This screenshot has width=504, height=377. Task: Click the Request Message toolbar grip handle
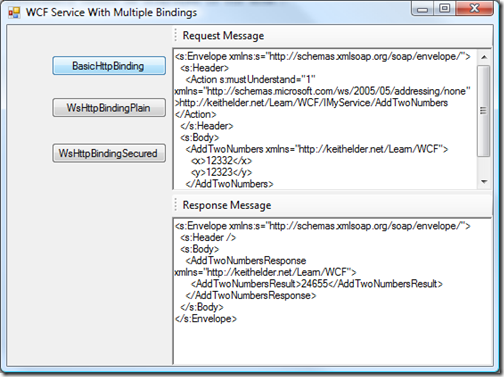[x=176, y=35]
